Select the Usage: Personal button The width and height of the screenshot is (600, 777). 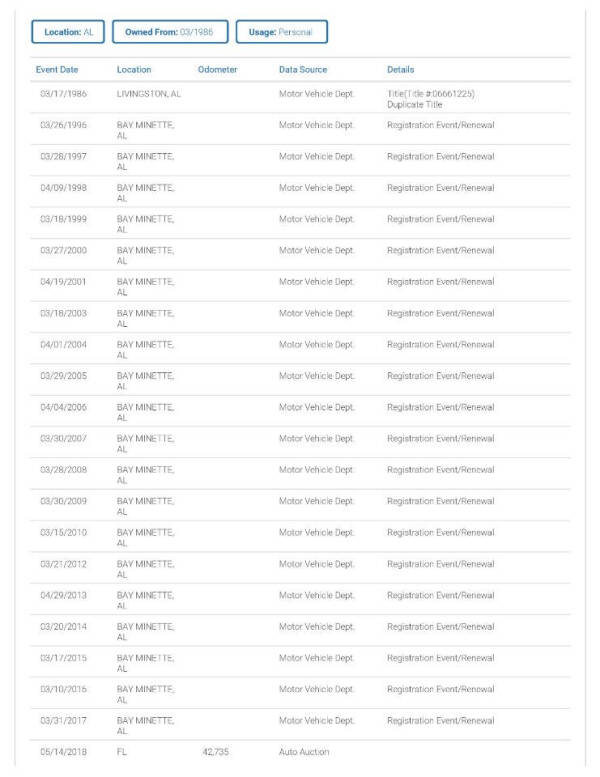pos(281,32)
